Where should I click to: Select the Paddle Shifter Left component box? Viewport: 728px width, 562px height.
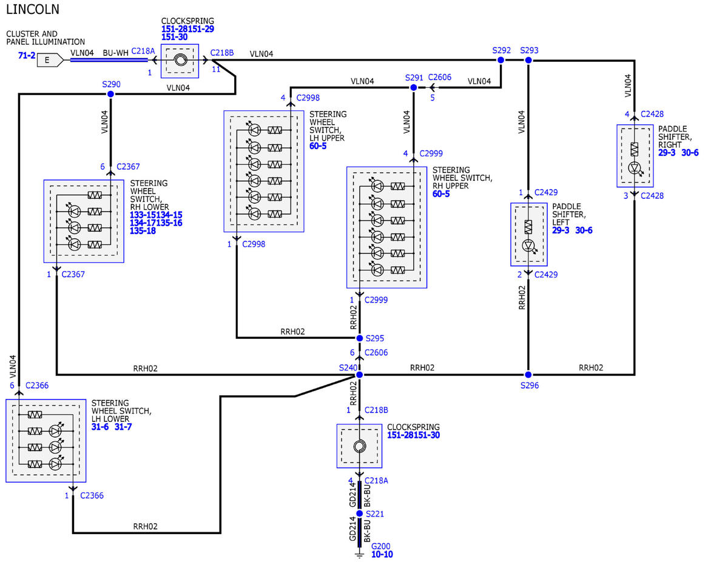click(x=528, y=235)
